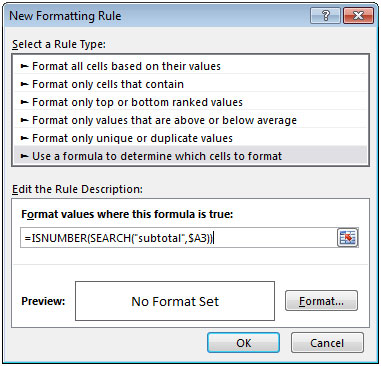Select 'Format only unique or duplicate values'
Viewport: 381px width, 366px height.
(x=190, y=138)
